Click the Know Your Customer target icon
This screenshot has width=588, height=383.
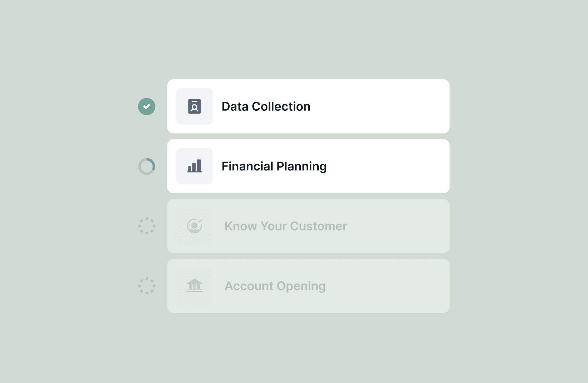pos(194,226)
